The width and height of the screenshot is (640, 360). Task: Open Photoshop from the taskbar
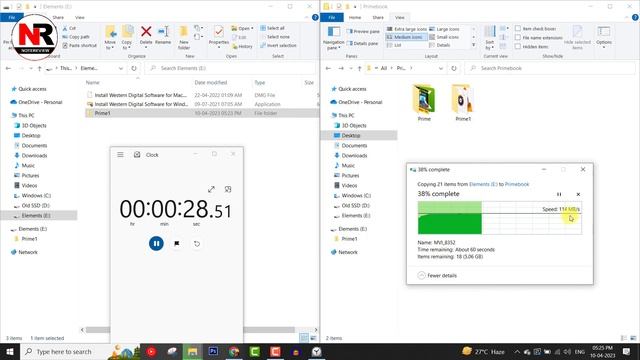(213, 351)
